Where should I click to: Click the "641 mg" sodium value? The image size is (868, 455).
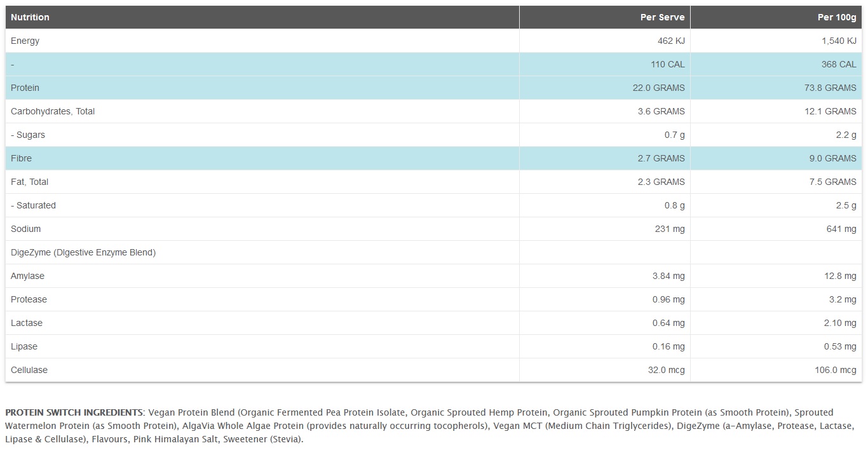point(841,229)
